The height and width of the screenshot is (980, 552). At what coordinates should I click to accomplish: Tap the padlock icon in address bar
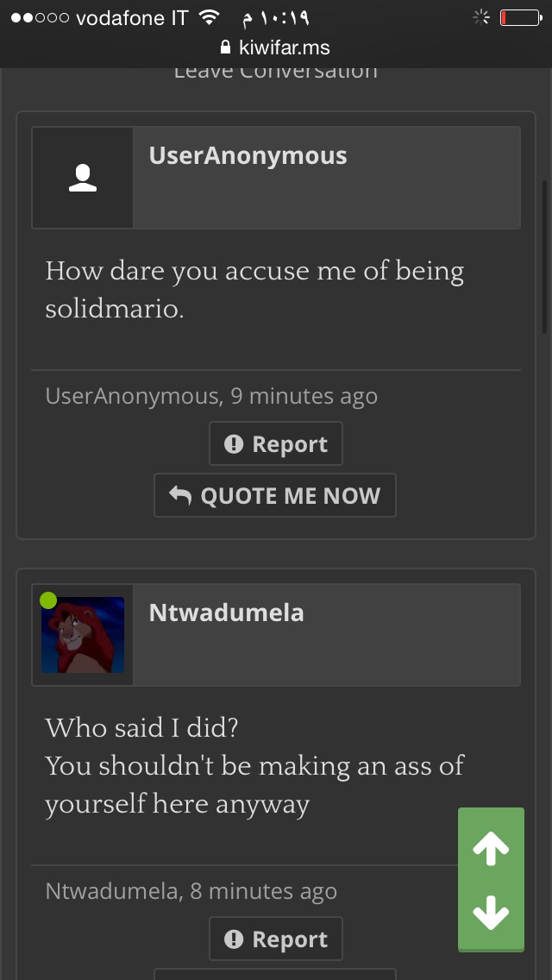(226, 47)
